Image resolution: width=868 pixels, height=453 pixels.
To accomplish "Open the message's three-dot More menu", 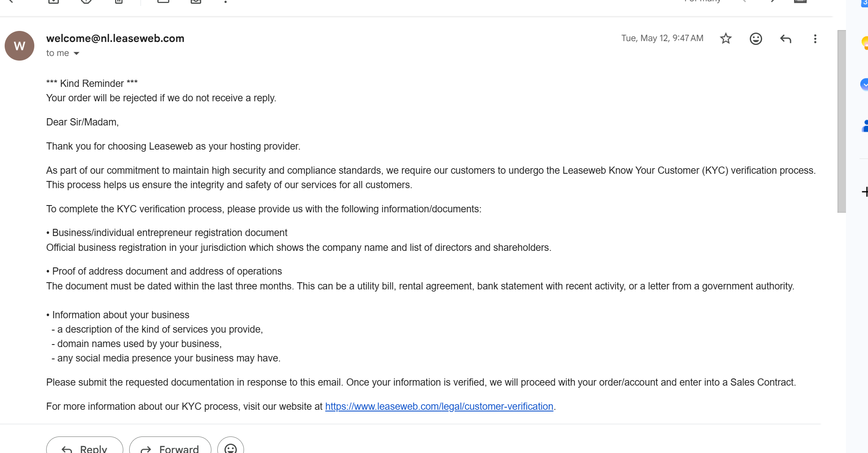I will click(x=815, y=39).
